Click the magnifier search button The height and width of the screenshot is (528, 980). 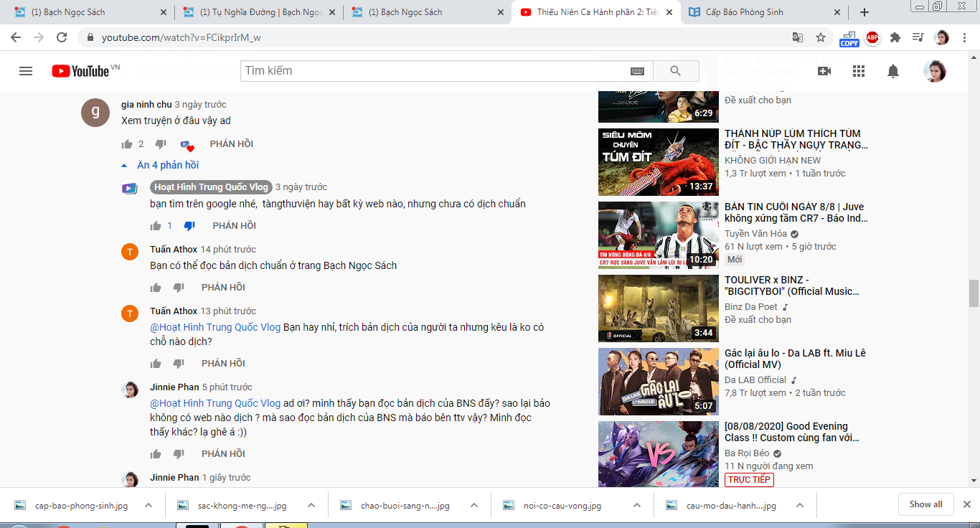675,71
